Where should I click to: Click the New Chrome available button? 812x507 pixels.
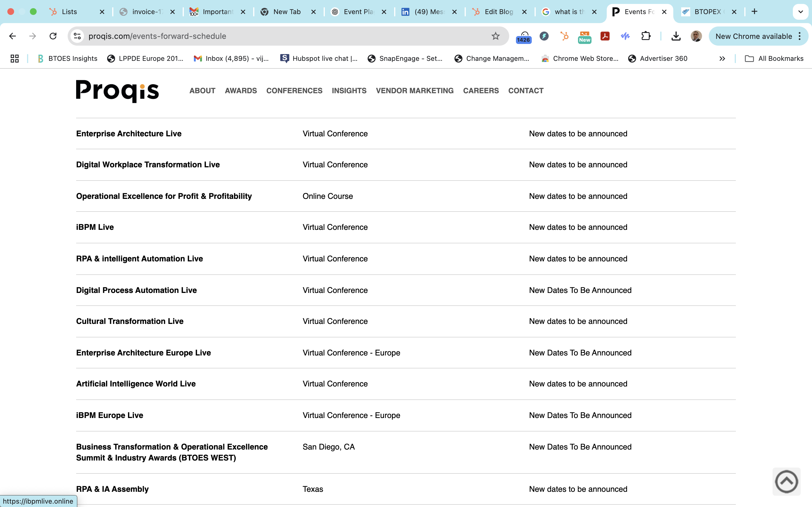pyautogui.click(x=753, y=36)
